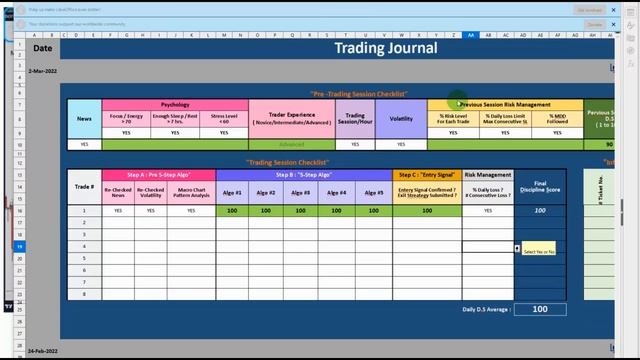640x360 pixels.
Task: Click the % MDD Followed cell
Action: (557, 119)
